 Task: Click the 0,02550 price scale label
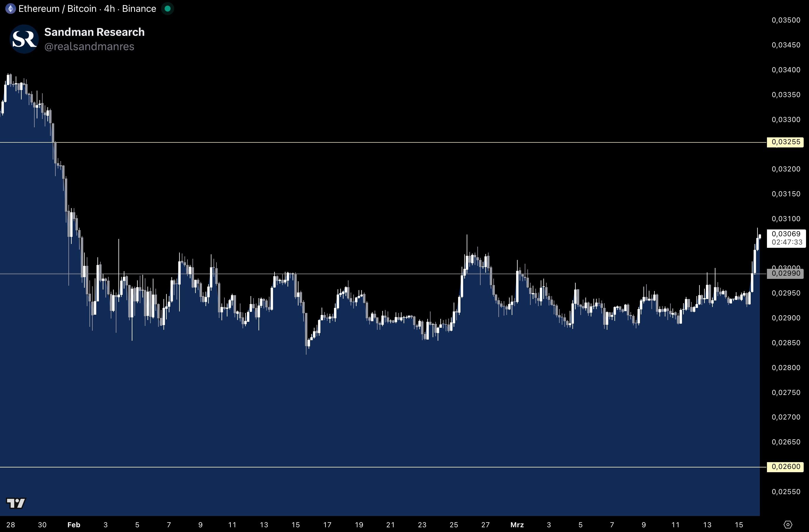pyautogui.click(x=786, y=492)
